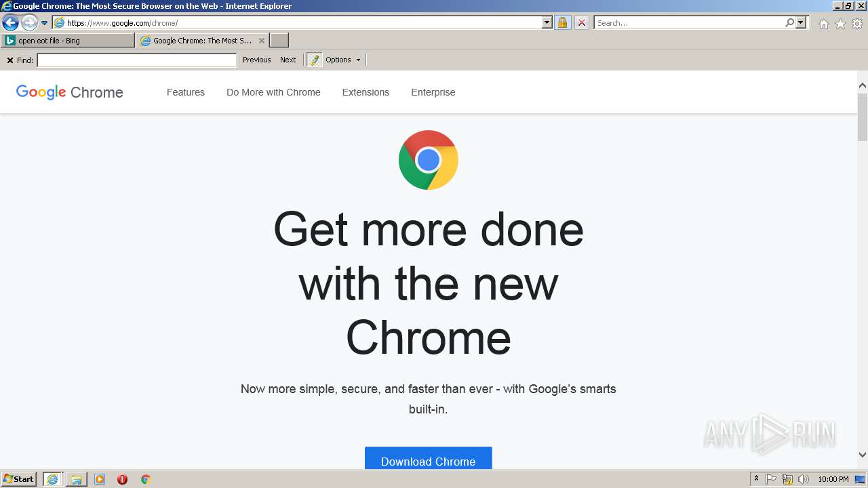The height and width of the screenshot is (488, 868).
Task: Go back with the browser Back arrow
Action: coord(10,23)
